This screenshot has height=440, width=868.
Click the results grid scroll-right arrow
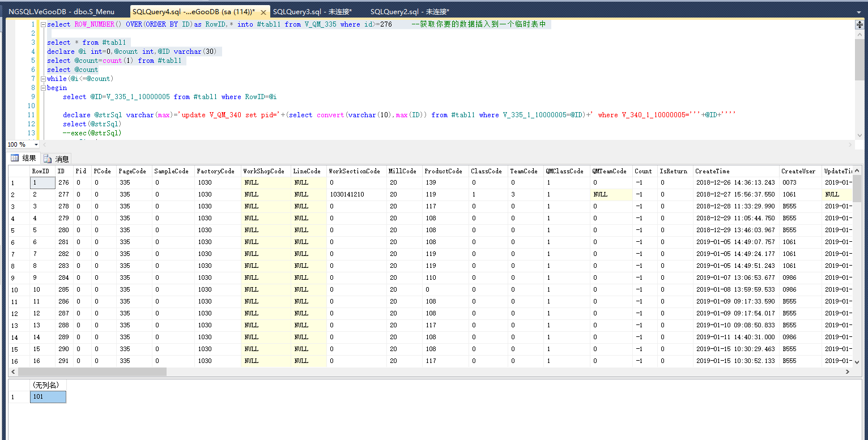[x=848, y=372]
